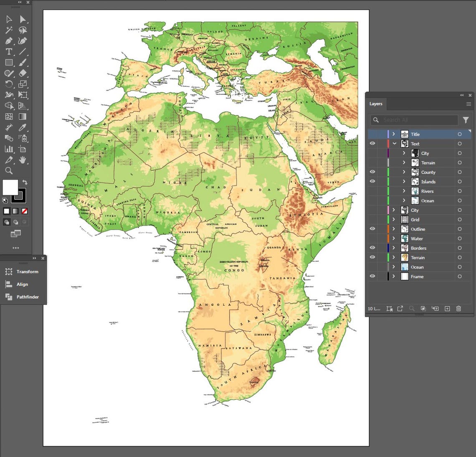Reset to default fill and stroke

(x=5, y=201)
